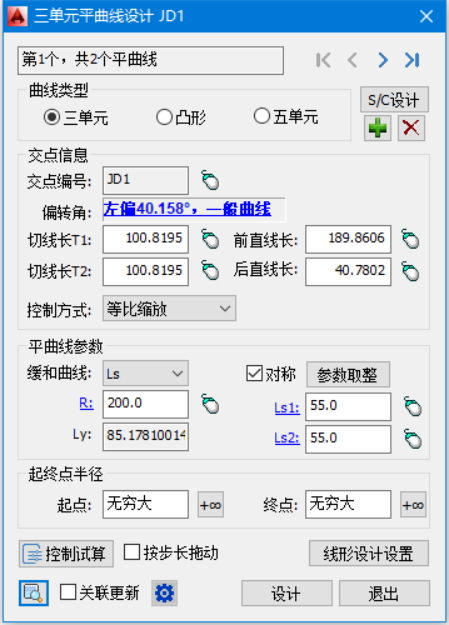Uncheck the 对称 checkbox
Screen dimensions: 449x625
pos(254,373)
